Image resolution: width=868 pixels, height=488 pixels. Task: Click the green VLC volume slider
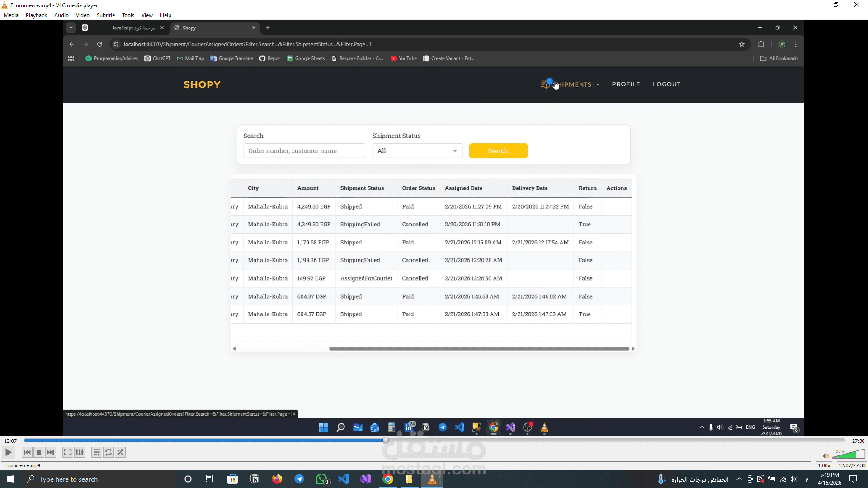coord(848,455)
